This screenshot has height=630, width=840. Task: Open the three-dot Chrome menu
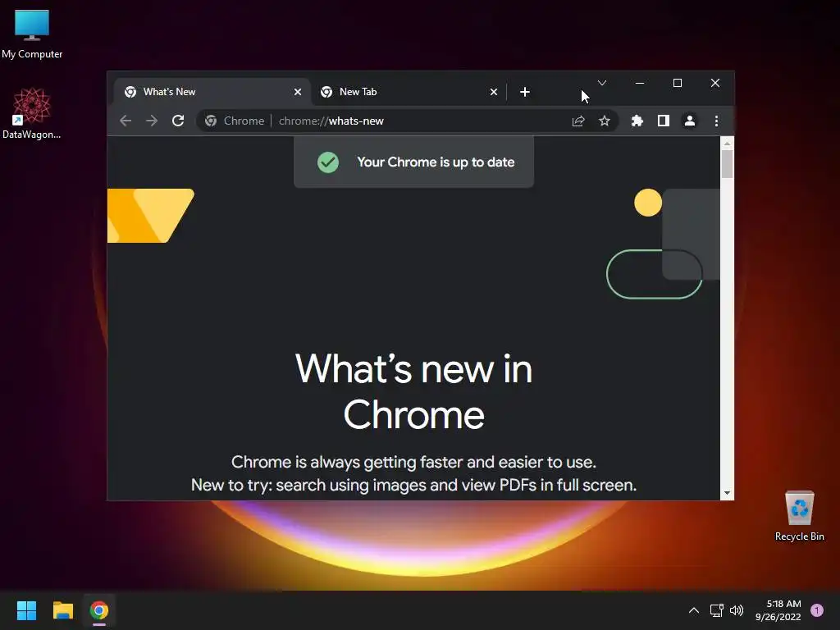point(716,121)
